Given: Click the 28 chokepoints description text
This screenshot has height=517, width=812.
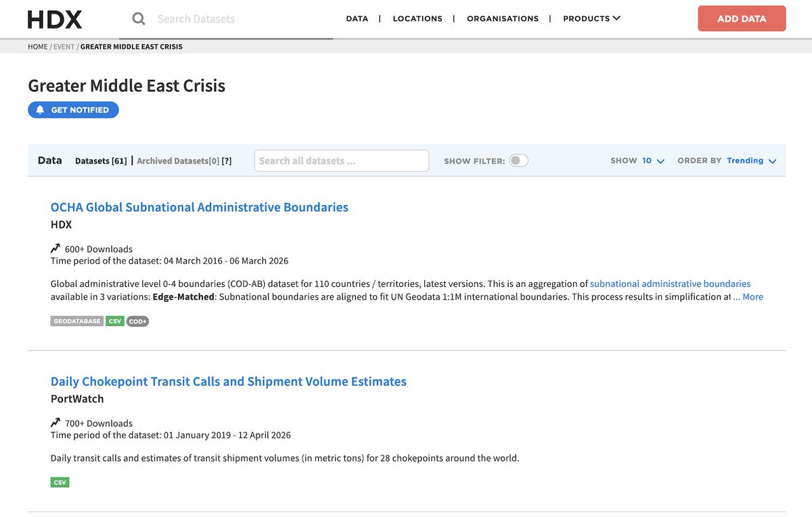Looking at the screenshot, I should [285, 458].
